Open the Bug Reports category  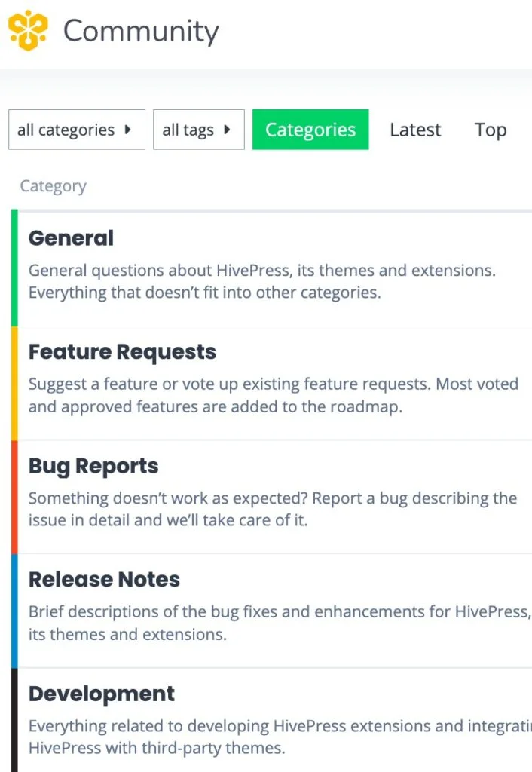click(x=93, y=466)
